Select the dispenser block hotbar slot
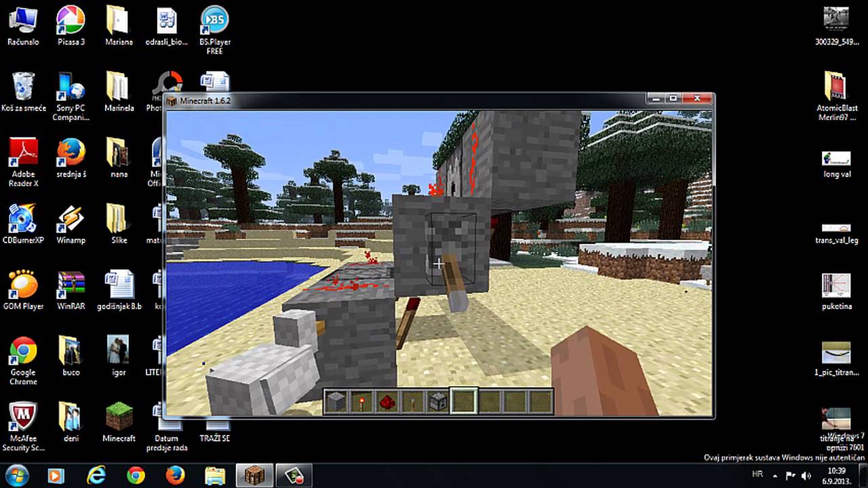This screenshot has width=868, height=488. [438, 401]
